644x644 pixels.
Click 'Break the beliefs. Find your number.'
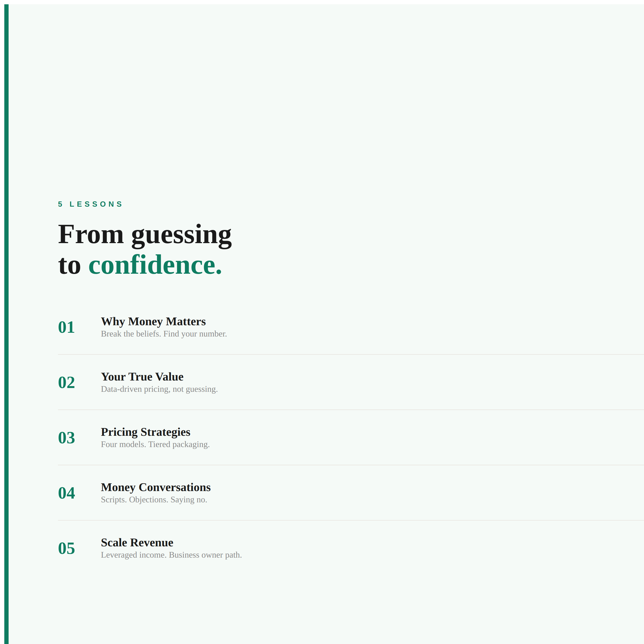tap(164, 334)
